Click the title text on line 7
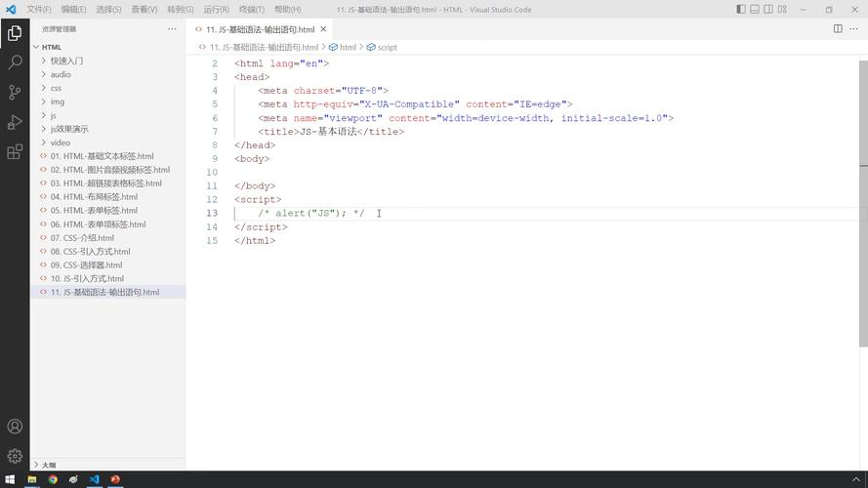Screen dimensions: 868x488 [328, 132]
